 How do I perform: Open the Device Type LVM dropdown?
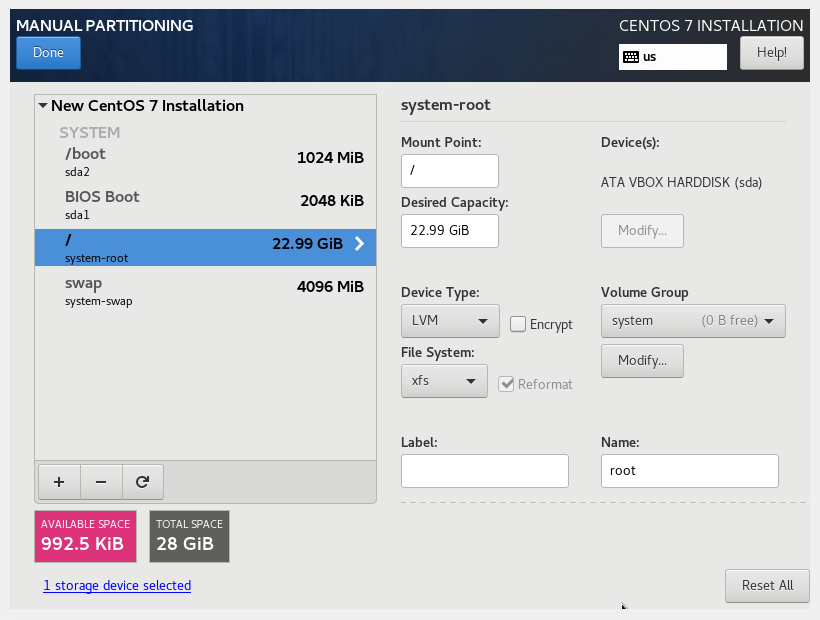point(450,320)
